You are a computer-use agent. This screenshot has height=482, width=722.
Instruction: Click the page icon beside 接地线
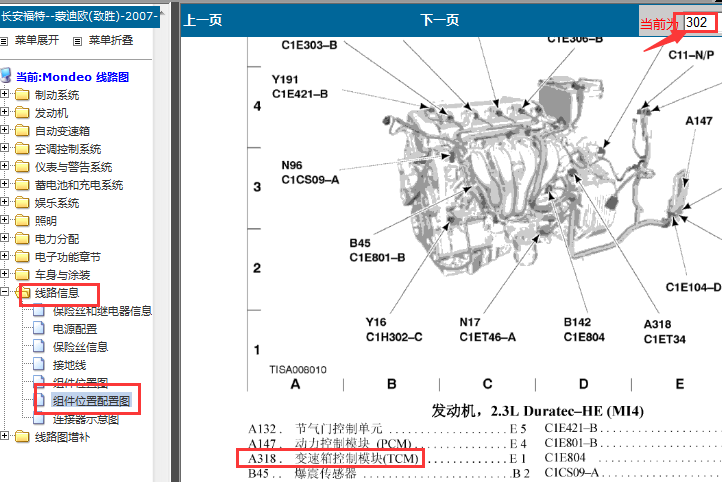(x=39, y=365)
